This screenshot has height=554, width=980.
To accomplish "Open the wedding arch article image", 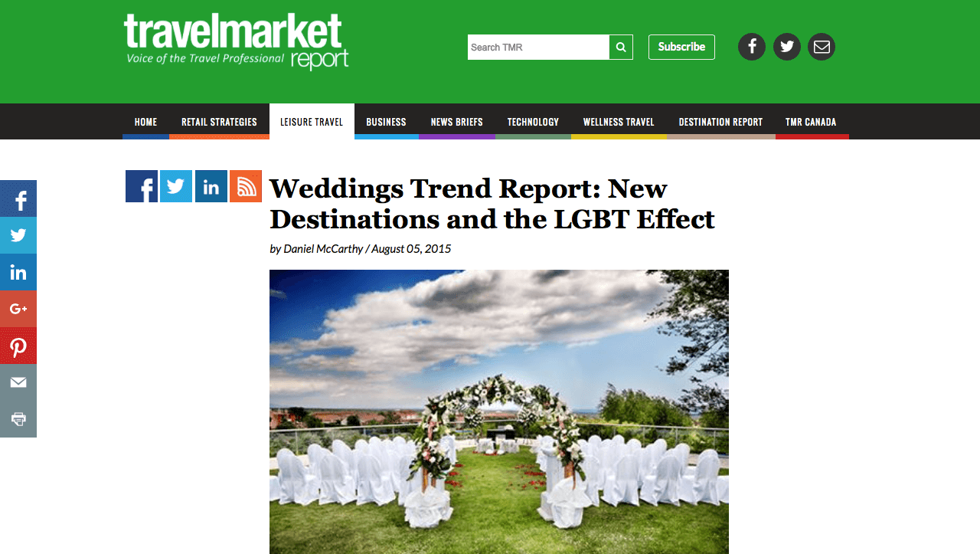I will (499, 411).
